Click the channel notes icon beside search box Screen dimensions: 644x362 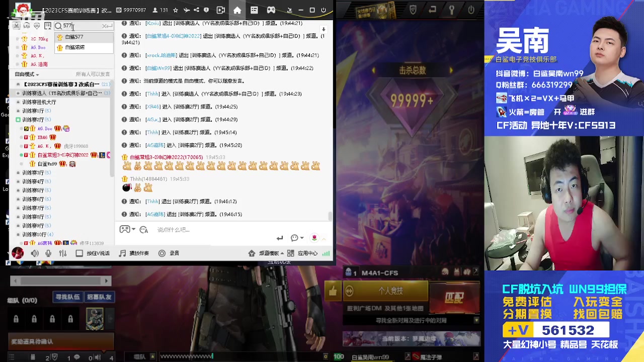tap(48, 26)
